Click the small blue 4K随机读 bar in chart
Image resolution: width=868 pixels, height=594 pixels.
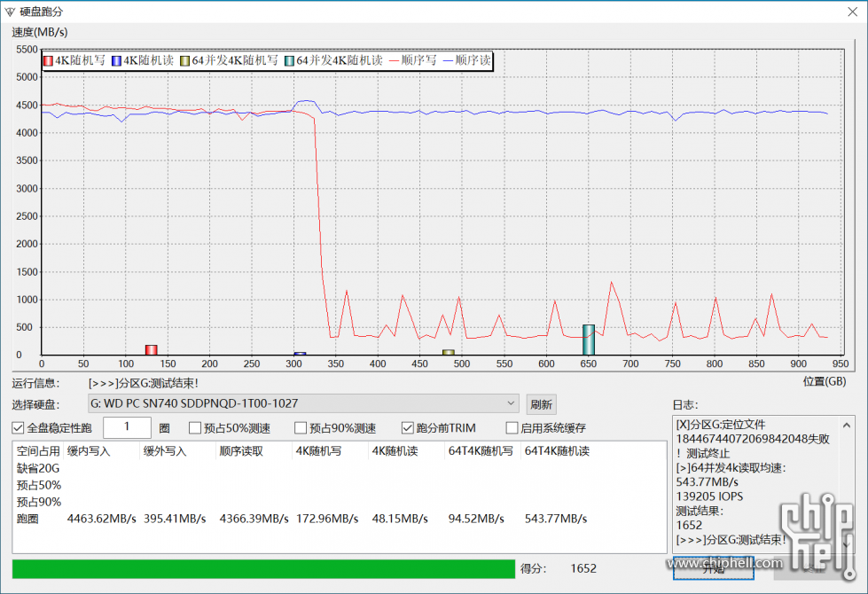[x=300, y=353]
